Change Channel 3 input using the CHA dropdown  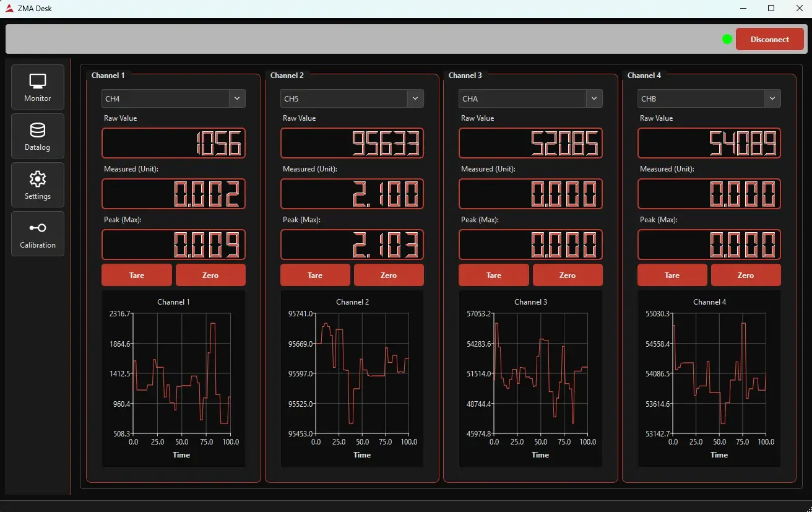coord(530,98)
